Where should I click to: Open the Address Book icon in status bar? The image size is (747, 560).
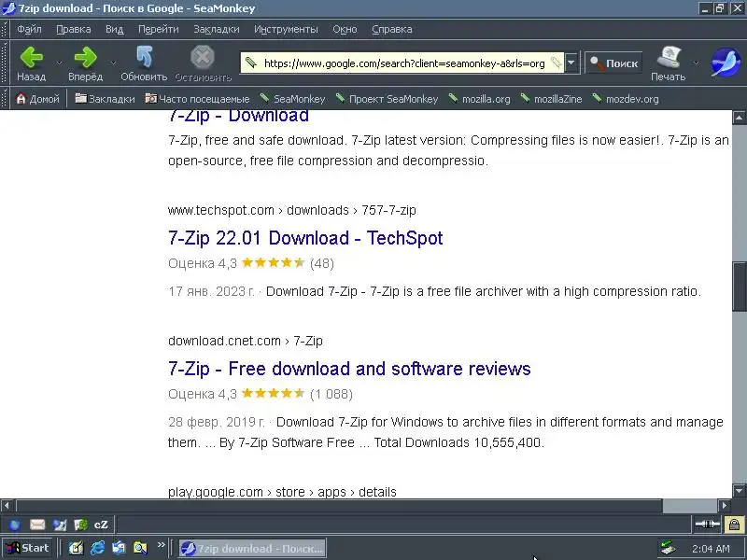point(80,525)
